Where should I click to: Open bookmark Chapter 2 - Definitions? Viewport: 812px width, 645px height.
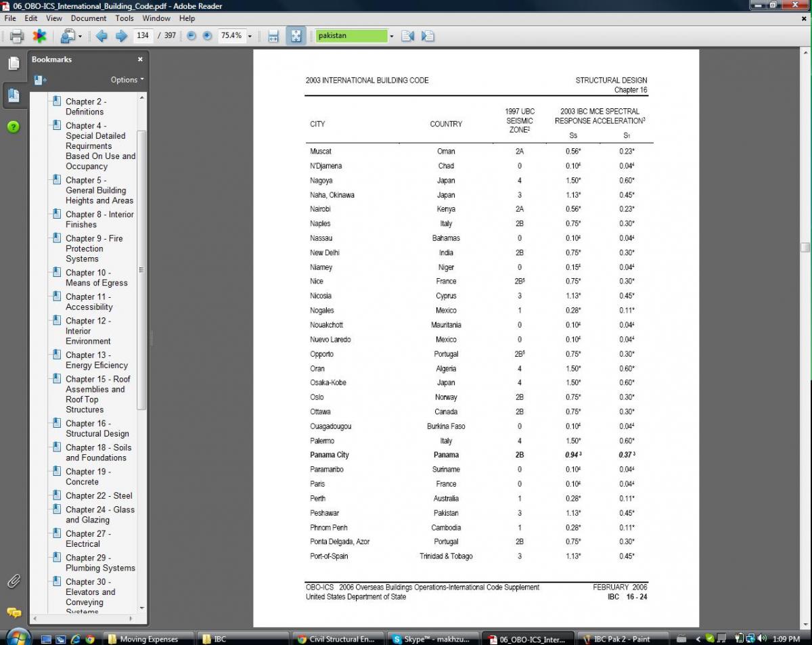click(85, 106)
